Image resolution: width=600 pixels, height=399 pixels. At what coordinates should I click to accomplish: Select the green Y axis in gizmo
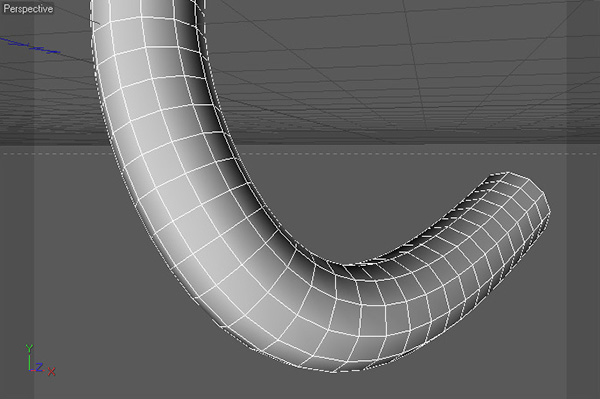point(29,356)
